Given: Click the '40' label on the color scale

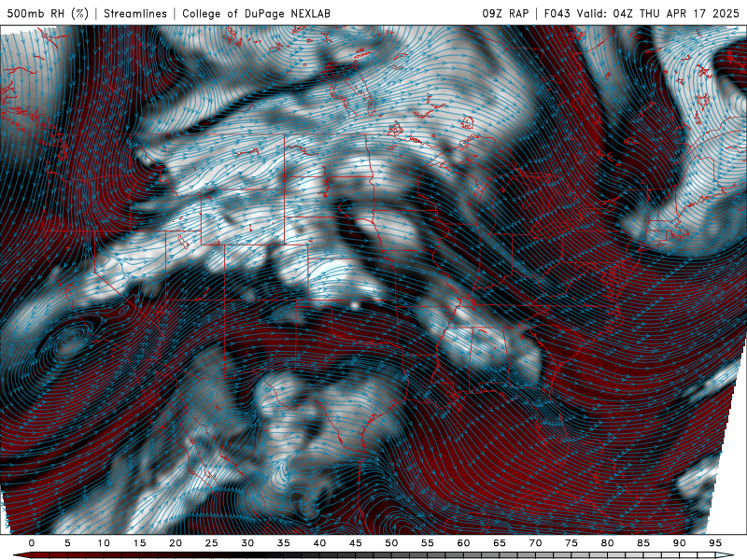Looking at the screenshot, I should click(319, 543).
